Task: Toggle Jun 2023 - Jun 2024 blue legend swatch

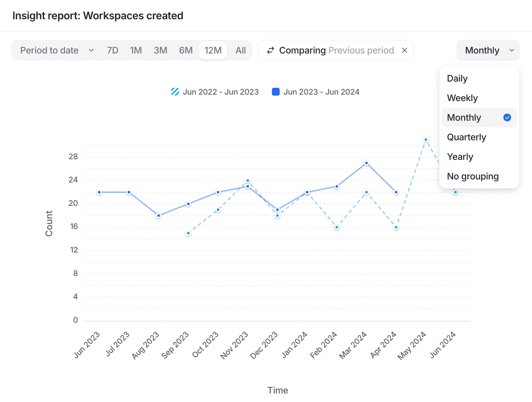Action: (276, 92)
